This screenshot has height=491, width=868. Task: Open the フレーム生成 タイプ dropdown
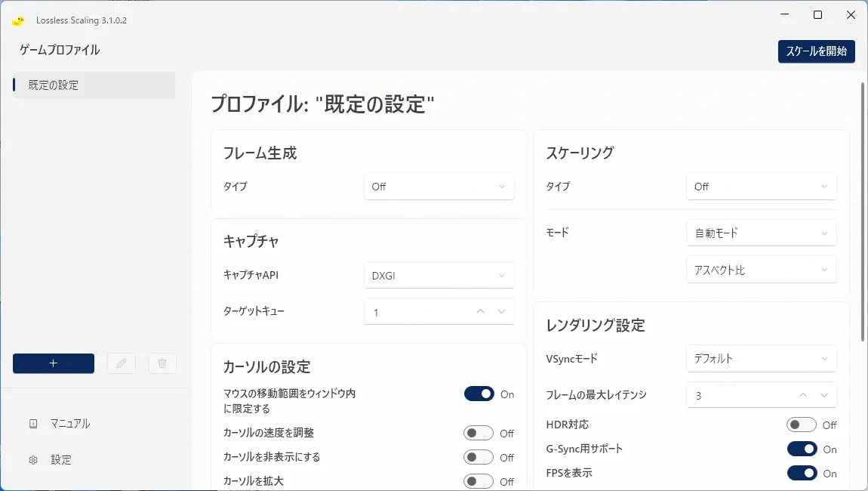pyautogui.click(x=439, y=187)
